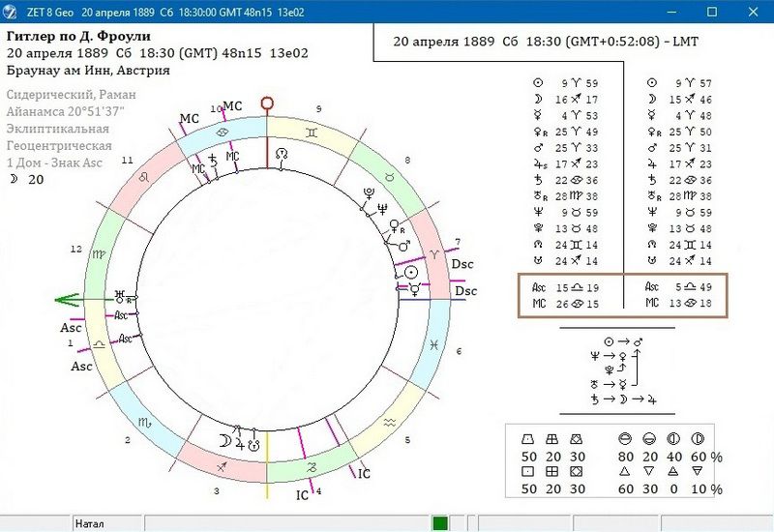Select the Gemini sign glyph on the zodiac ring

coord(311,133)
